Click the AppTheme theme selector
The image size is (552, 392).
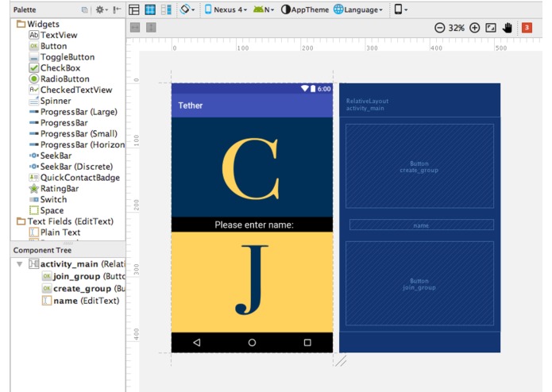point(305,10)
